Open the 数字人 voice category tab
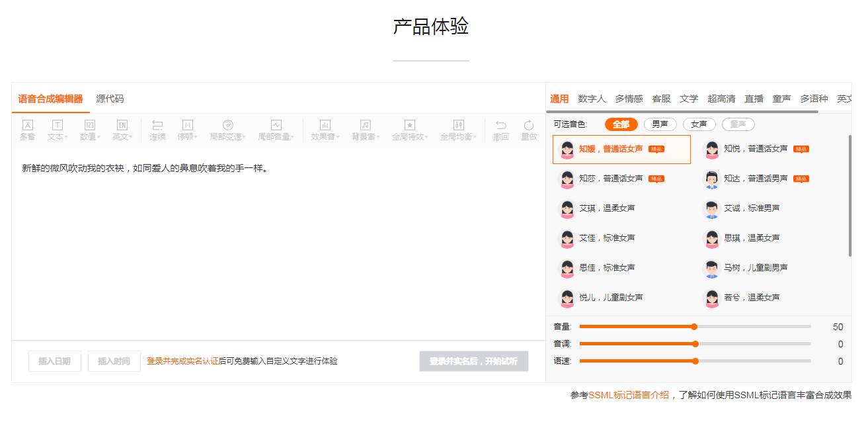The width and height of the screenshot is (868, 432). [592, 99]
